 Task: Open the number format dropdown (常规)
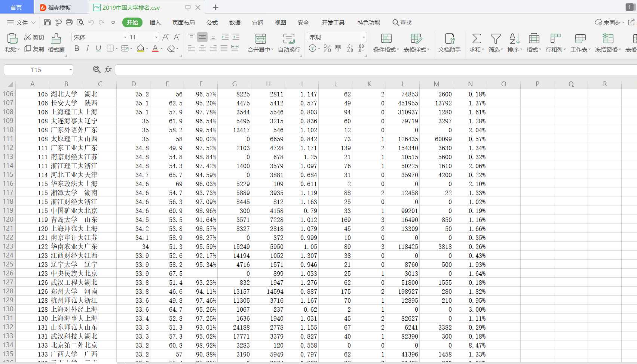pyautogui.click(x=364, y=37)
